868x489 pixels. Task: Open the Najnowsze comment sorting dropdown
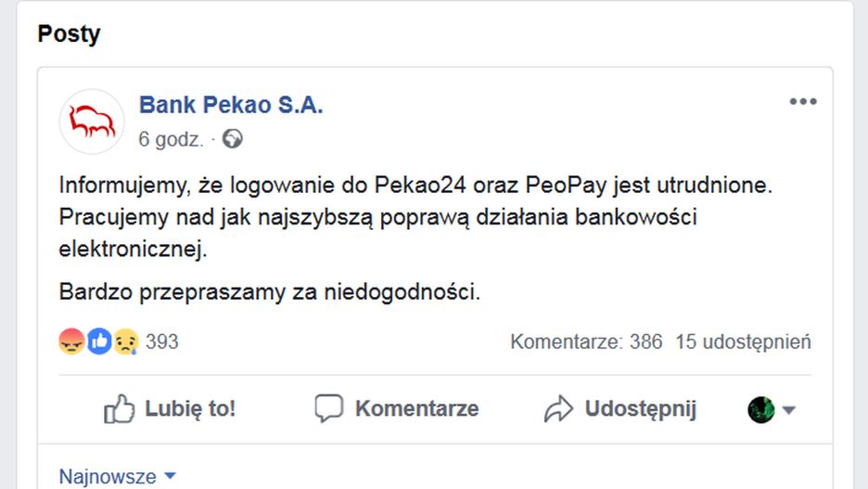click(x=108, y=477)
